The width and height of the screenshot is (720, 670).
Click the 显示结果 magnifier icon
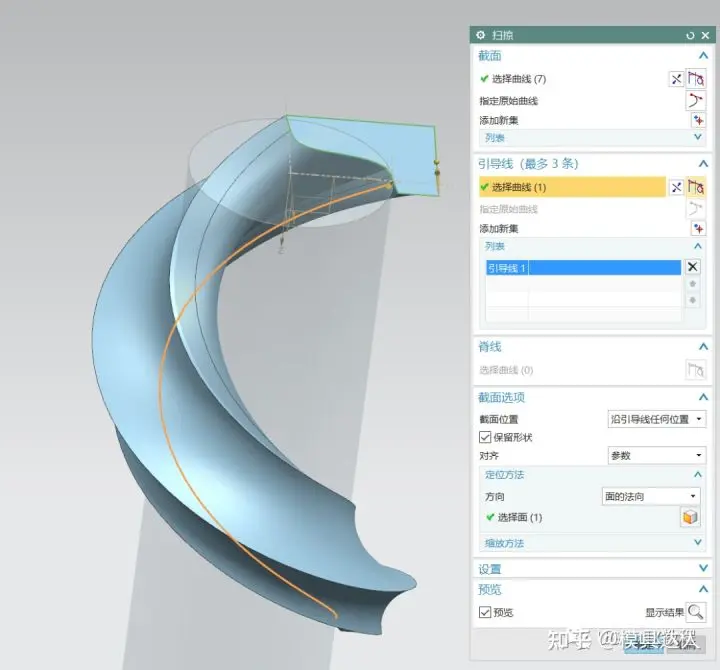pyautogui.click(x=696, y=612)
